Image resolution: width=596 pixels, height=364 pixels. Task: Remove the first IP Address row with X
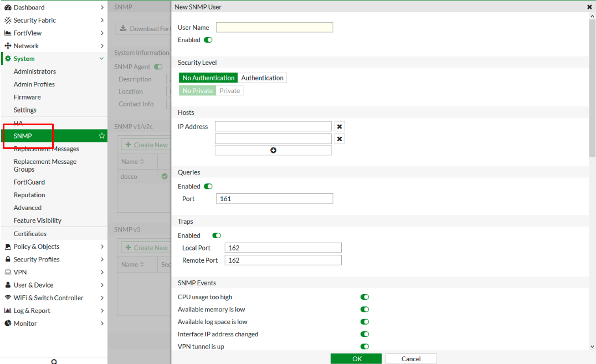[339, 126]
